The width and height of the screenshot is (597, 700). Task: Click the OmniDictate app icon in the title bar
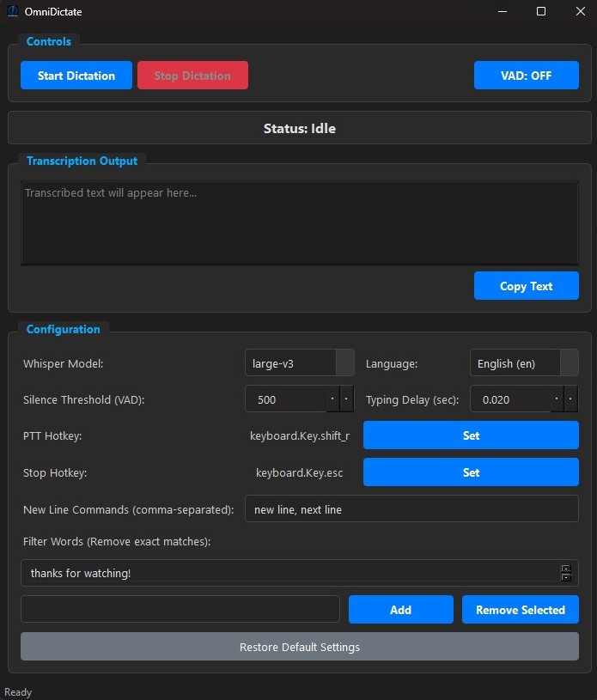[x=11, y=11]
